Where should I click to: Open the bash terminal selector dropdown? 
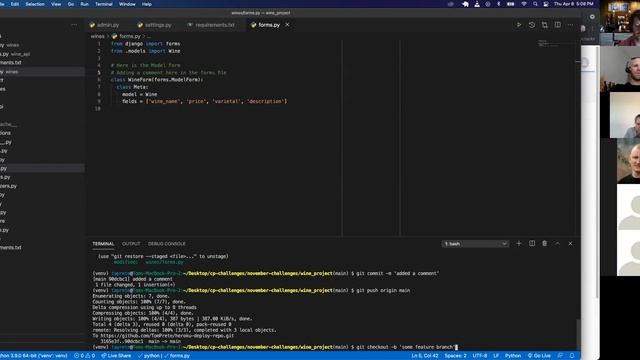click(x=475, y=244)
